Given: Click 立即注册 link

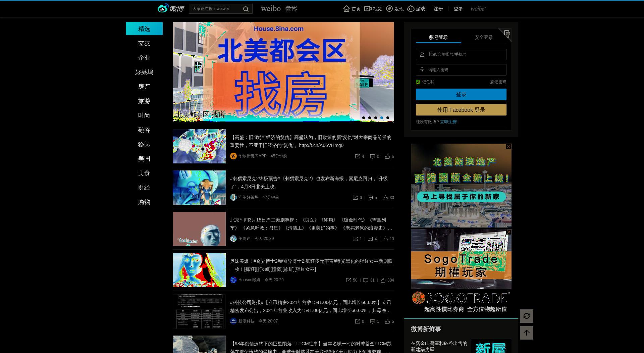Looking at the screenshot, I should (448, 122).
